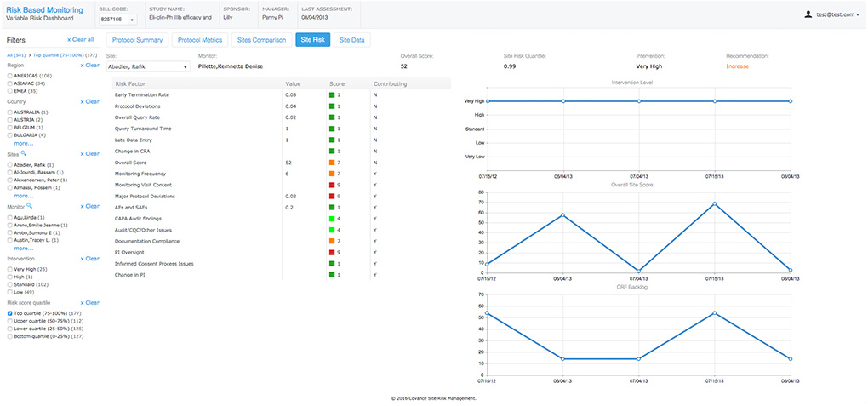Tick the ASIAPAC region checkbox
The height and width of the screenshot is (406, 868).
[x=9, y=83]
